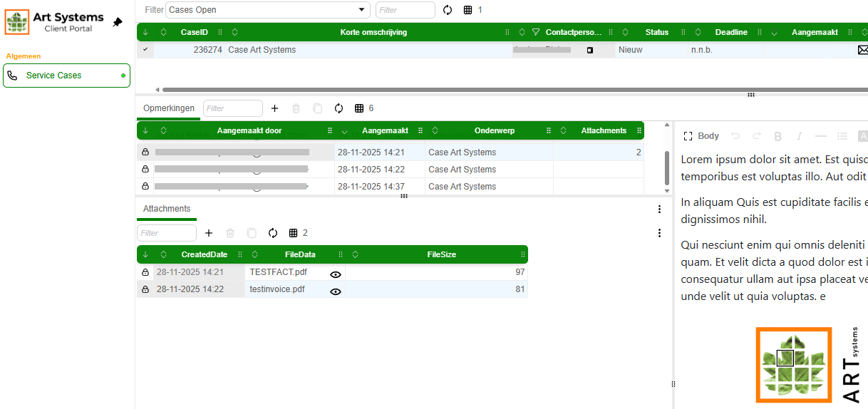868x409 pixels.
Task: Sort cases by the CaseID column header
Action: click(x=195, y=32)
